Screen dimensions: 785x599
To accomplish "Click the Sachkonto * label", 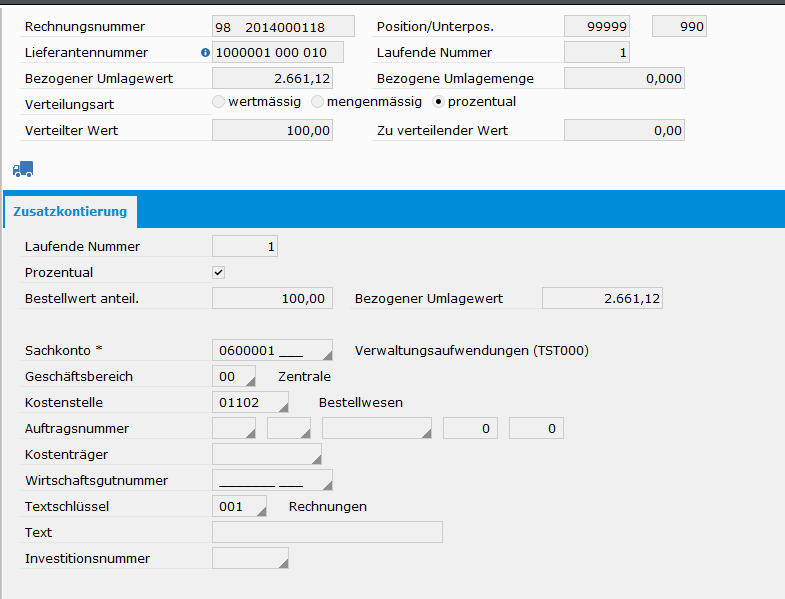I will (x=64, y=351).
